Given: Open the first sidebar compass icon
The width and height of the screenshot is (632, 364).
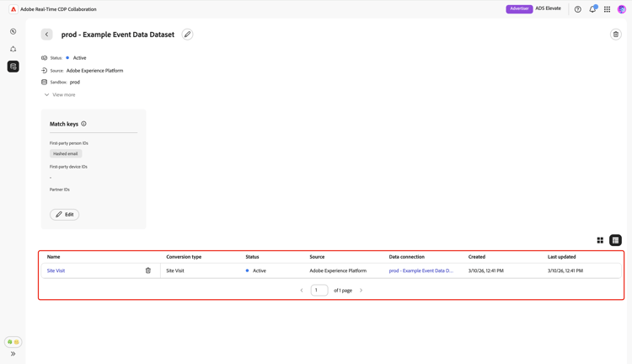Looking at the screenshot, I should click(13, 31).
